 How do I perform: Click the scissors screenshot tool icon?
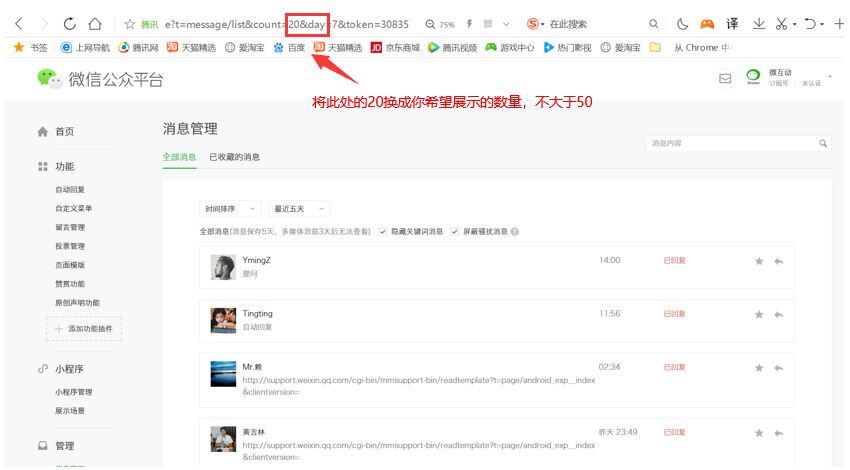[x=781, y=24]
